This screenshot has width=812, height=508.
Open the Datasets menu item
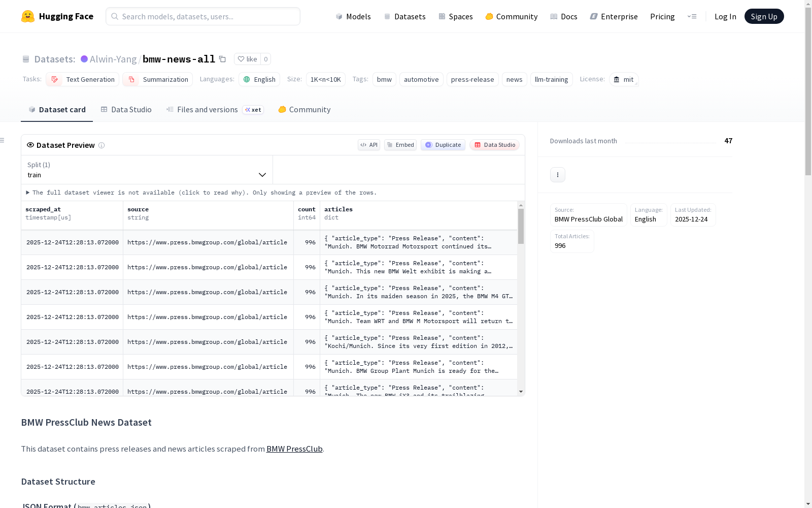[404, 16]
